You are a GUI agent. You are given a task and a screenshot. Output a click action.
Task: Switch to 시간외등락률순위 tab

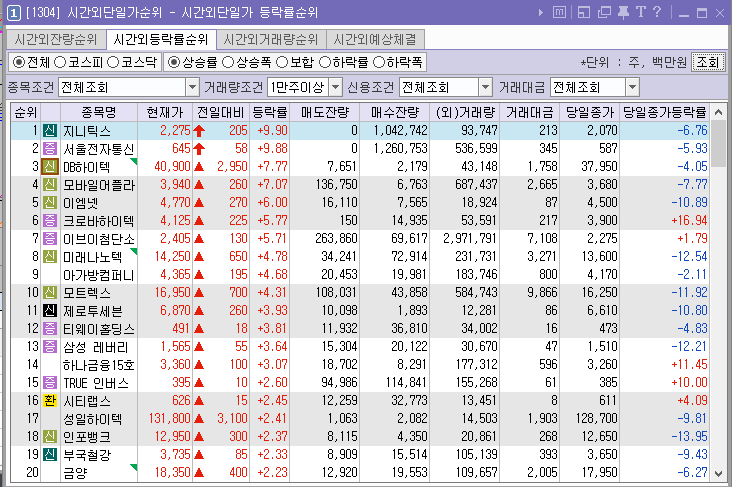pyautogui.click(x=161, y=40)
